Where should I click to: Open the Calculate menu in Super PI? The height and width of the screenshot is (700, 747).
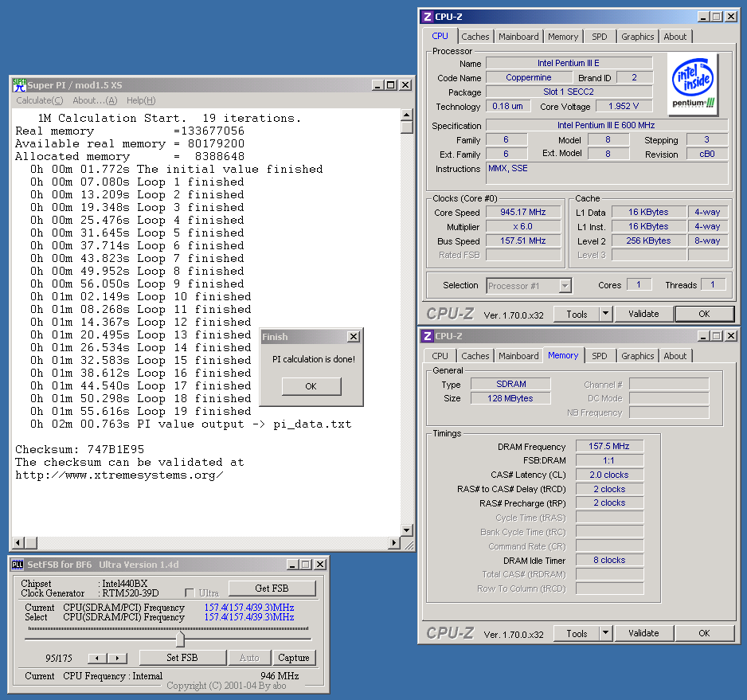(39, 100)
